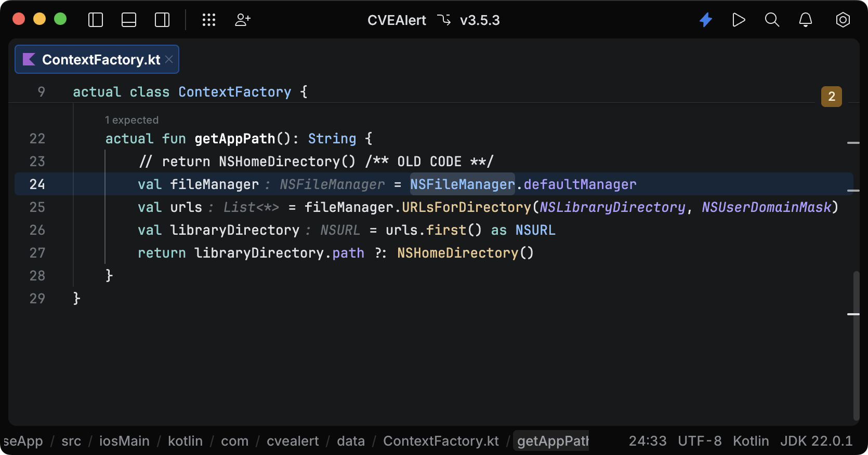Toggle the right sidebar panel
Image resolution: width=868 pixels, height=455 pixels.
(162, 20)
